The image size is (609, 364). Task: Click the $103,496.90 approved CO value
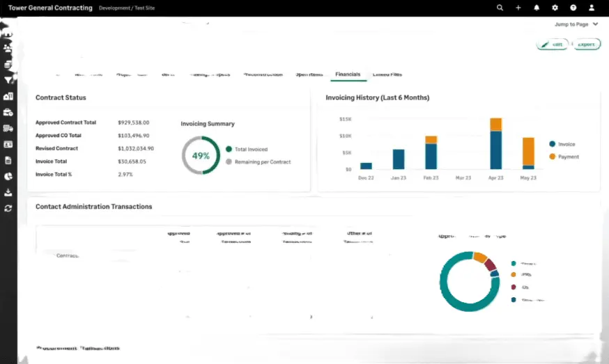[x=134, y=136]
